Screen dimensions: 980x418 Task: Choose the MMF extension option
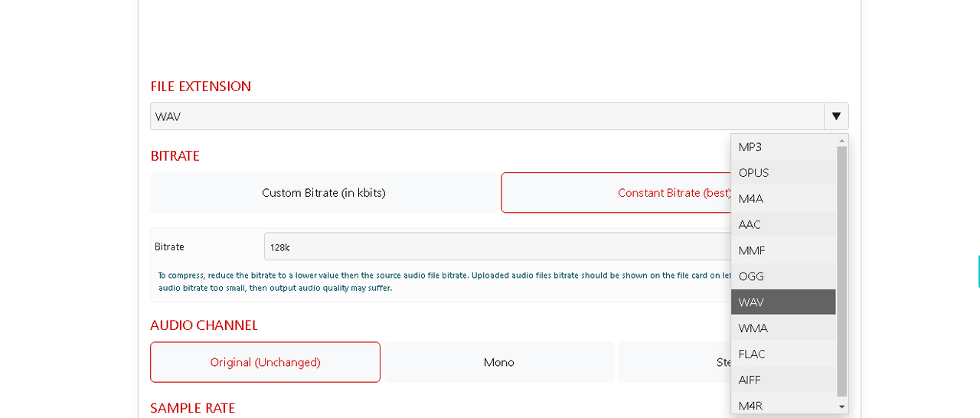782,251
